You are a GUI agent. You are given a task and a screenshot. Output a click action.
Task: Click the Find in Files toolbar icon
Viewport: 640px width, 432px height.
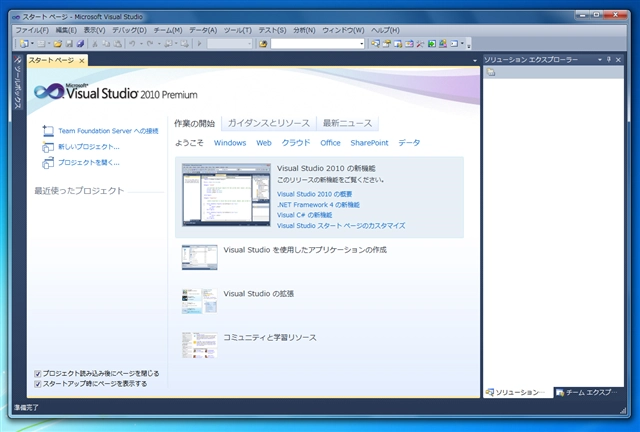263,44
